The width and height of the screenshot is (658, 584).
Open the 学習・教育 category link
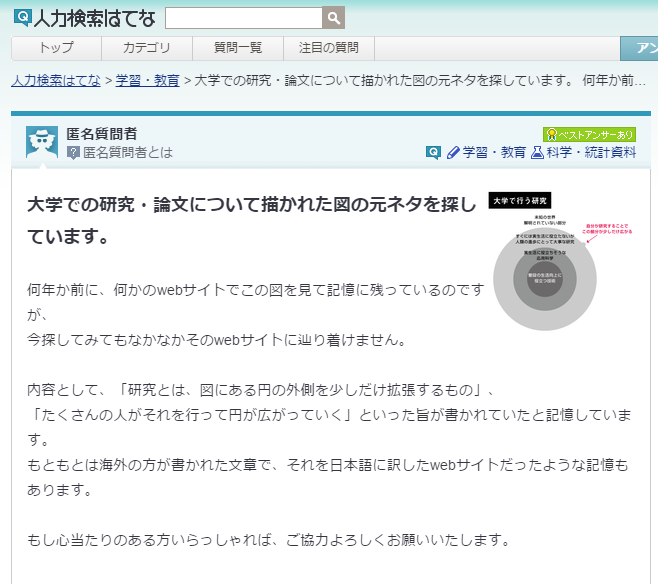[x=494, y=152]
